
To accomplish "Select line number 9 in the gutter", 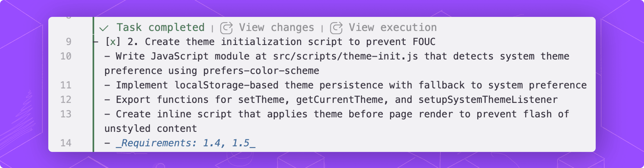I will [x=68, y=42].
